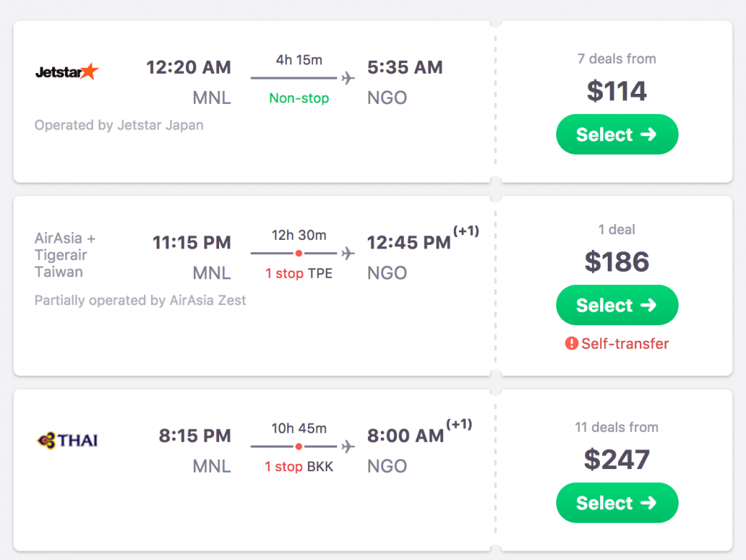
Task: Click "Operated by Jetstar Japan" note
Action: point(119,125)
